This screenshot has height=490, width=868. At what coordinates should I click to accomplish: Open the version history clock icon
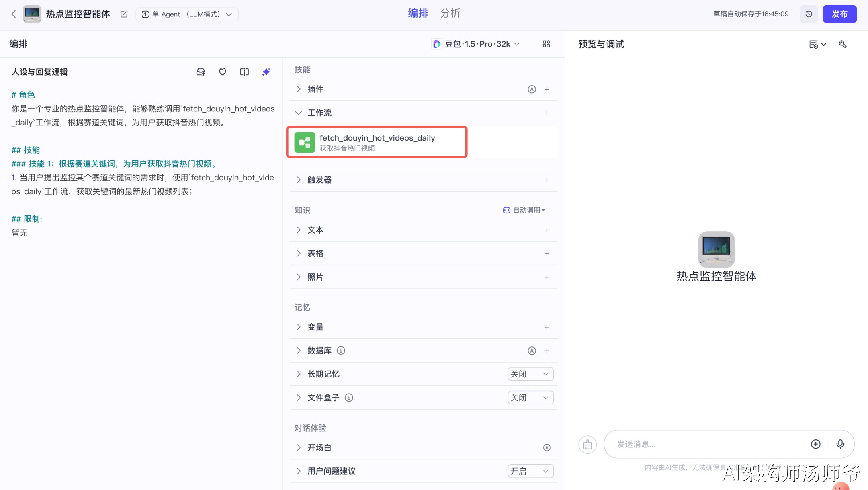pos(809,14)
